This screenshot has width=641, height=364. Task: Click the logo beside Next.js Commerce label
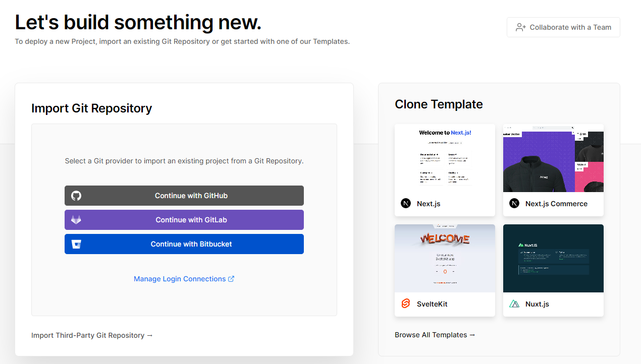coord(514,204)
